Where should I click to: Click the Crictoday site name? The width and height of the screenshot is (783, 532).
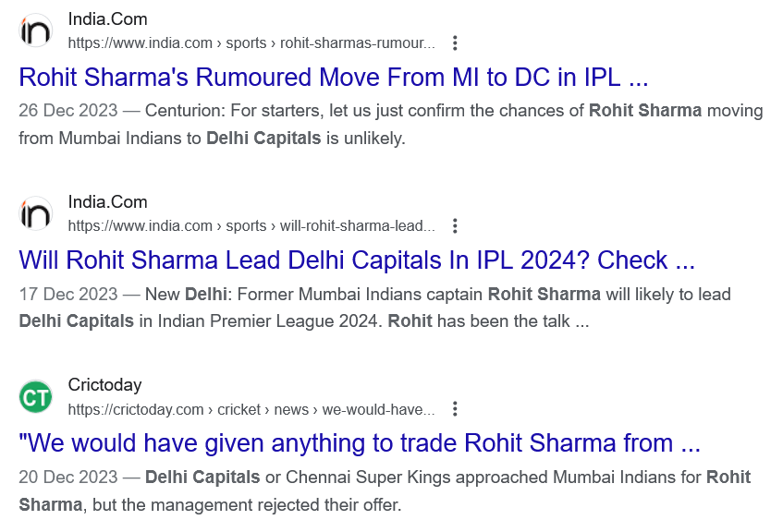[x=104, y=385]
